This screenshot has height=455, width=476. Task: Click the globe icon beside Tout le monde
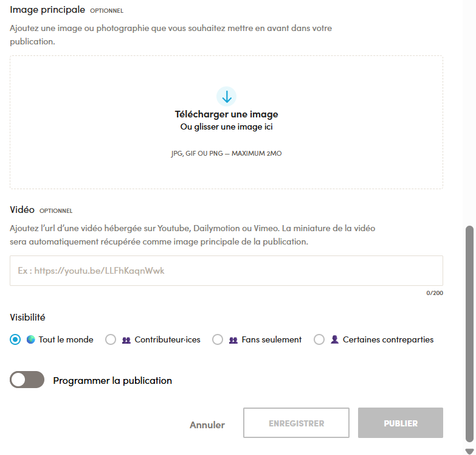[30, 339]
